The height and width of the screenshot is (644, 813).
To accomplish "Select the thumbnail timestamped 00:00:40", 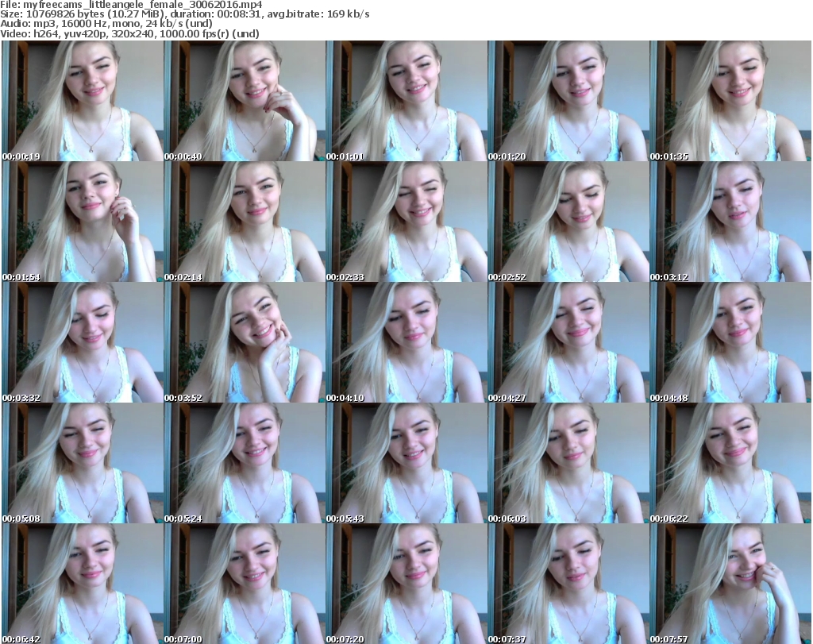I will click(245, 101).
